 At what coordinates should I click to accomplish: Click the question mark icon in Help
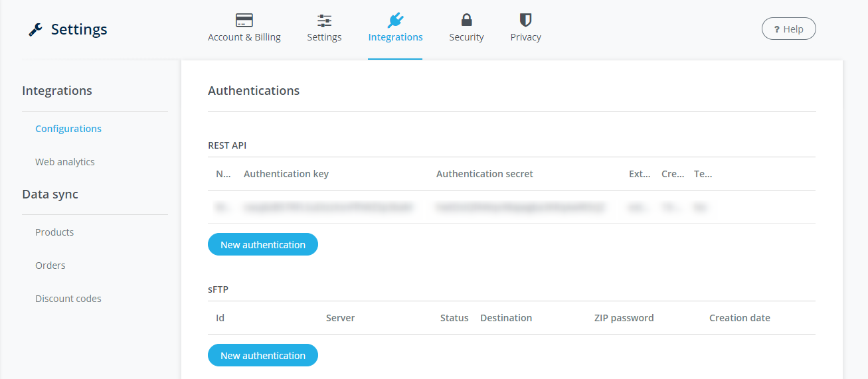point(776,29)
